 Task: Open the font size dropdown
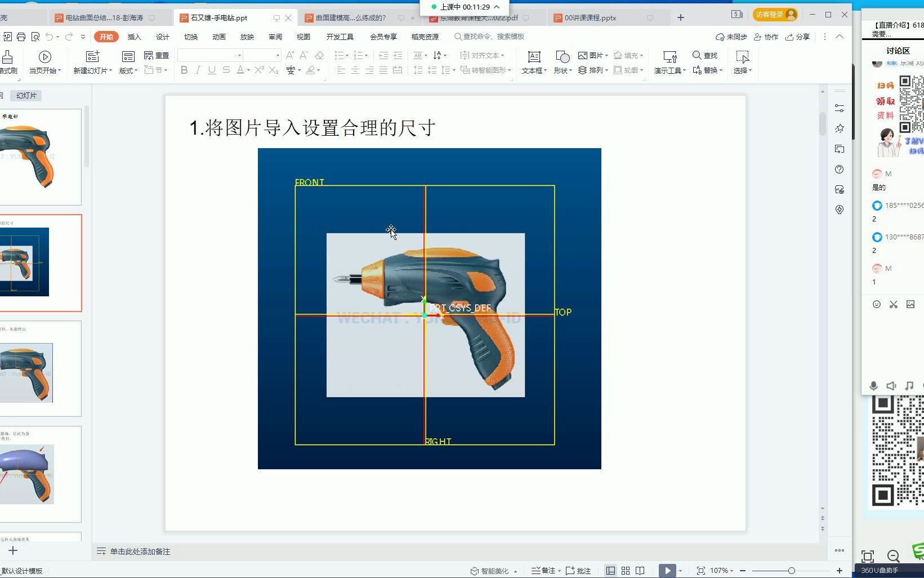tap(276, 55)
